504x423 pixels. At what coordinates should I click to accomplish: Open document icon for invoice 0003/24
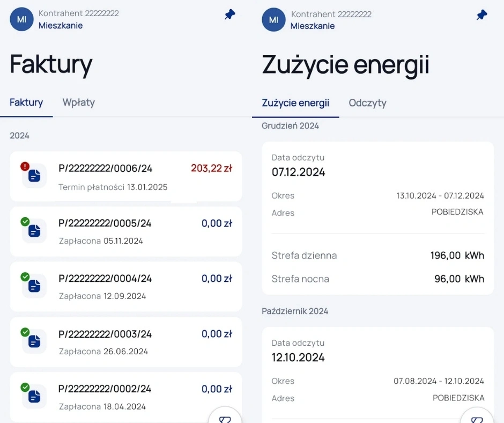tap(34, 341)
